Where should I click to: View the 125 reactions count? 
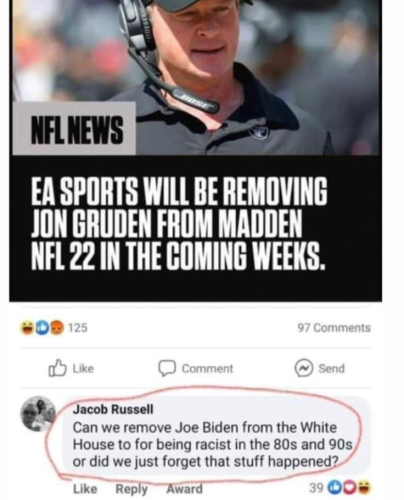78,328
